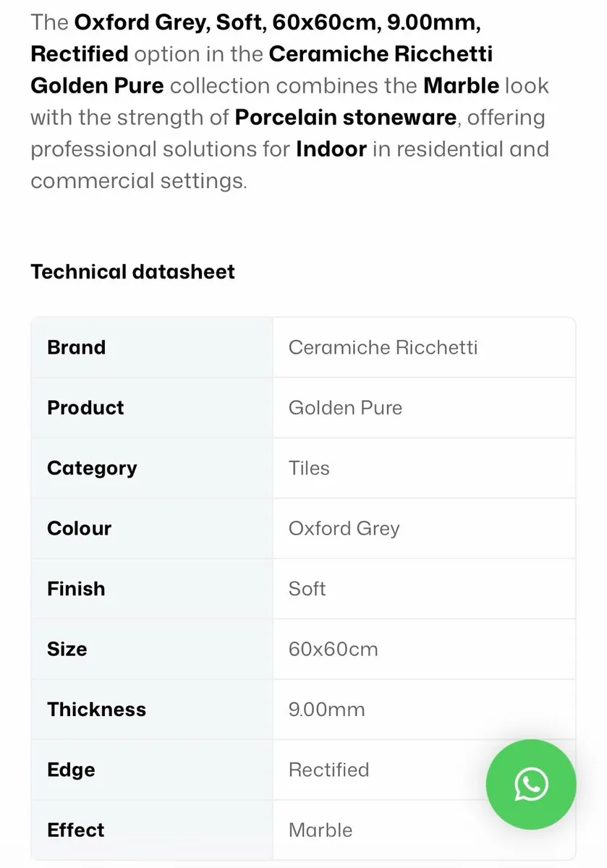
Task: Click the 9.00mm thickness value
Action: (x=326, y=710)
